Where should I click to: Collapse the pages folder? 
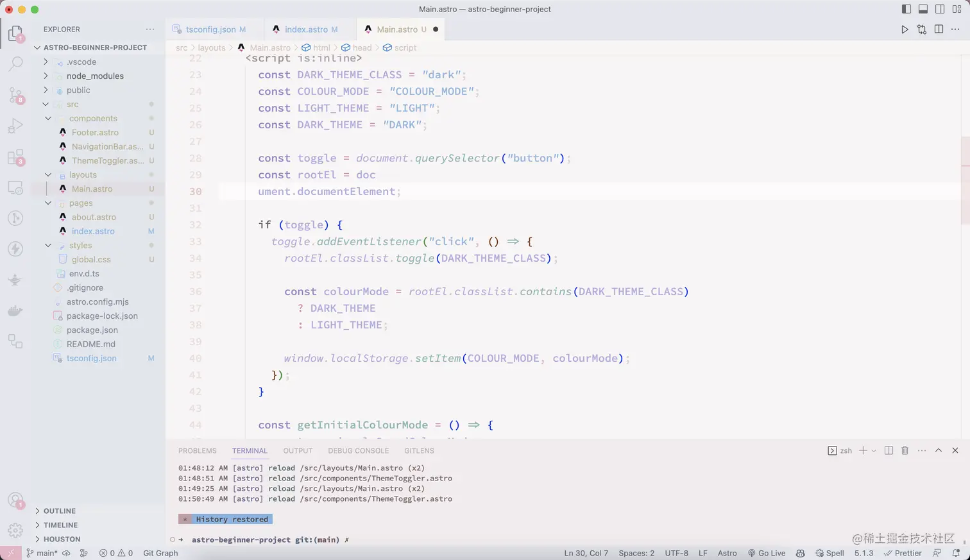[x=48, y=203]
